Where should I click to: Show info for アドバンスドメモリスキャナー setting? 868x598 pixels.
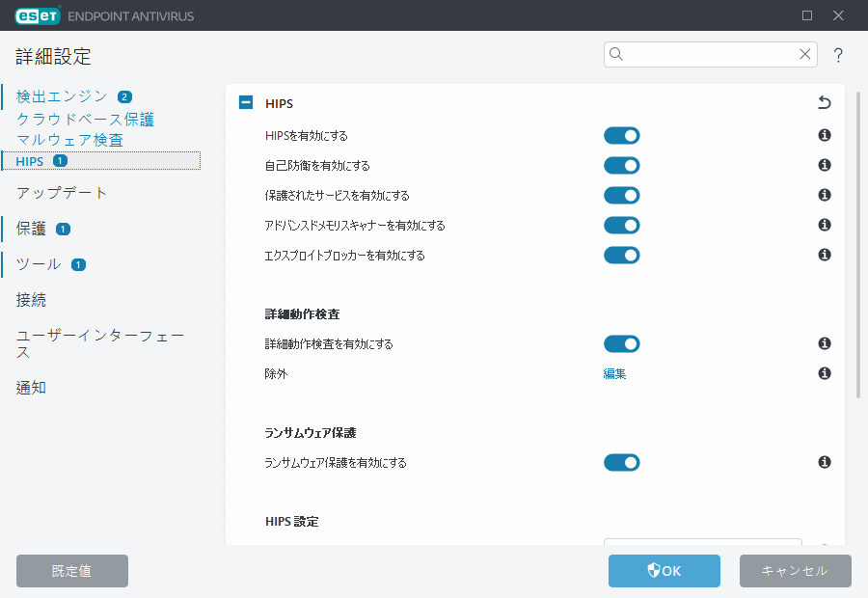[x=825, y=225]
